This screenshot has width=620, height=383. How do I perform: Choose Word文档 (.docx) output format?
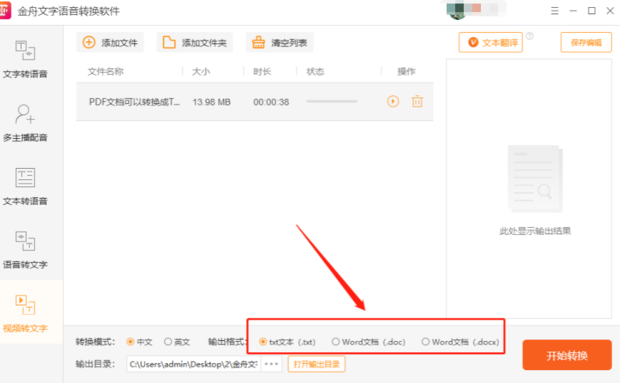click(460, 341)
